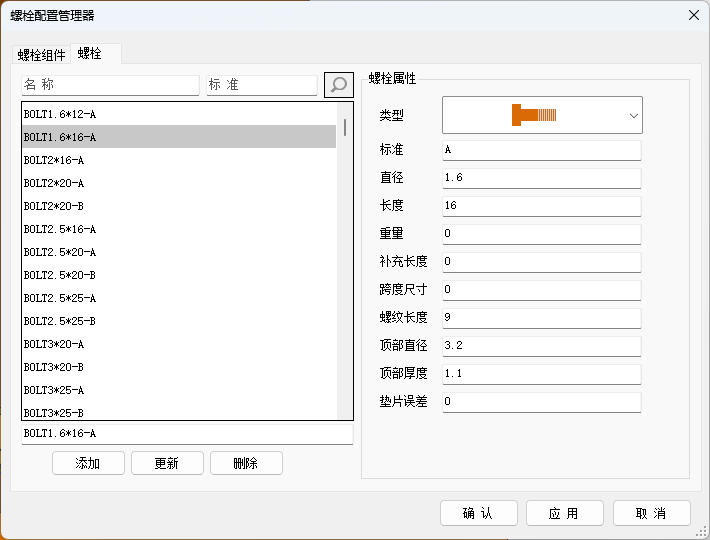Select the orange bolt type image
Screen dimensions: 710x540
tap(534, 115)
